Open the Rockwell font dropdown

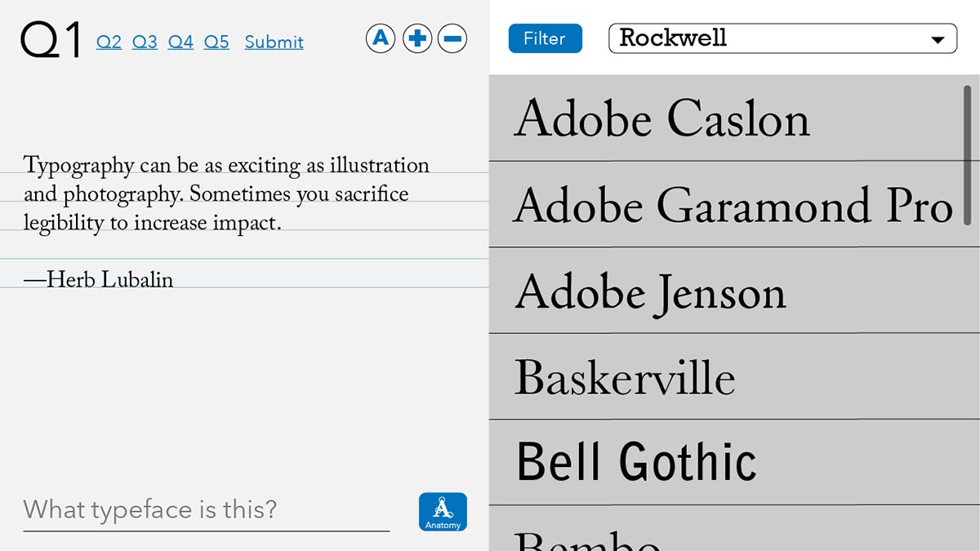782,38
